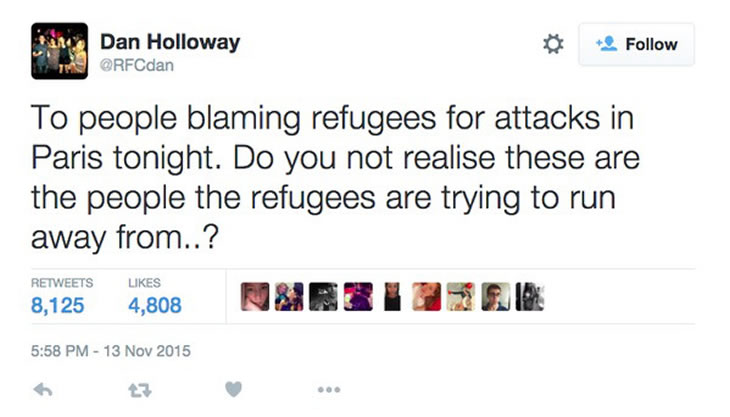Click the reply arrow icon
This screenshot has width=730, height=417.
pyautogui.click(x=43, y=389)
